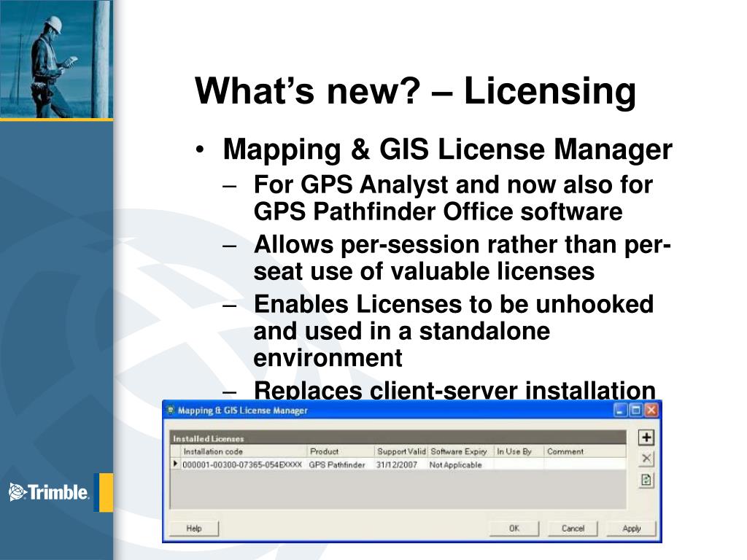Click the In Use By column header
The width and height of the screenshot is (747, 560).
pos(519,451)
